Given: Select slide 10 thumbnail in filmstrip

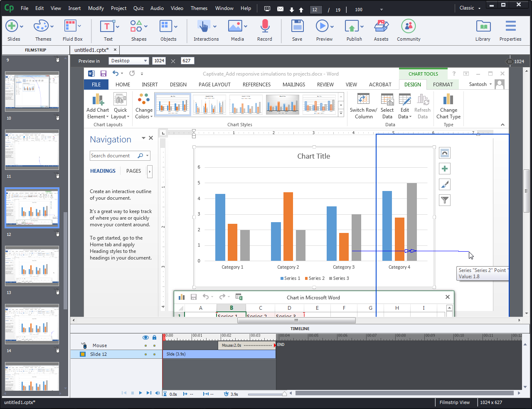Looking at the screenshot, I should click(32, 91).
